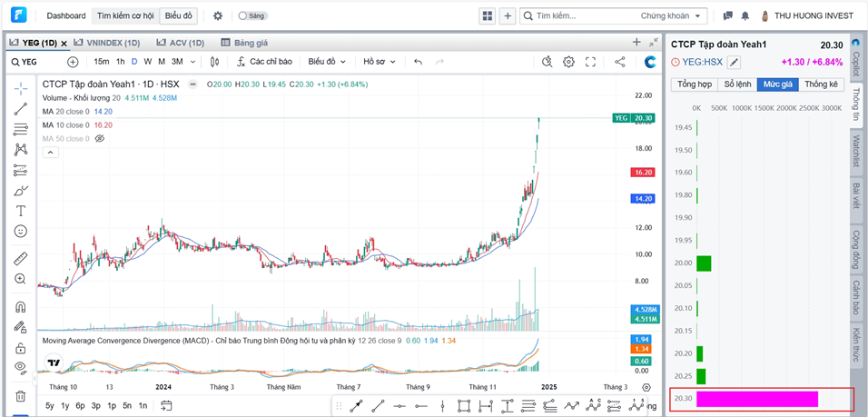
Task: Open the notifications bell
Action: (745, 16)
